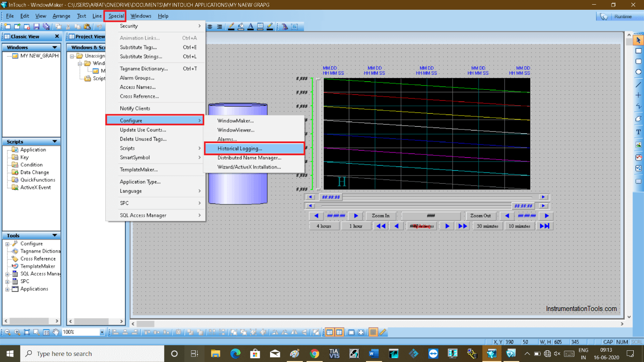
Task: Click the Fill Color bucket icon
Action: pyautogui.click(x=241, y=27)
